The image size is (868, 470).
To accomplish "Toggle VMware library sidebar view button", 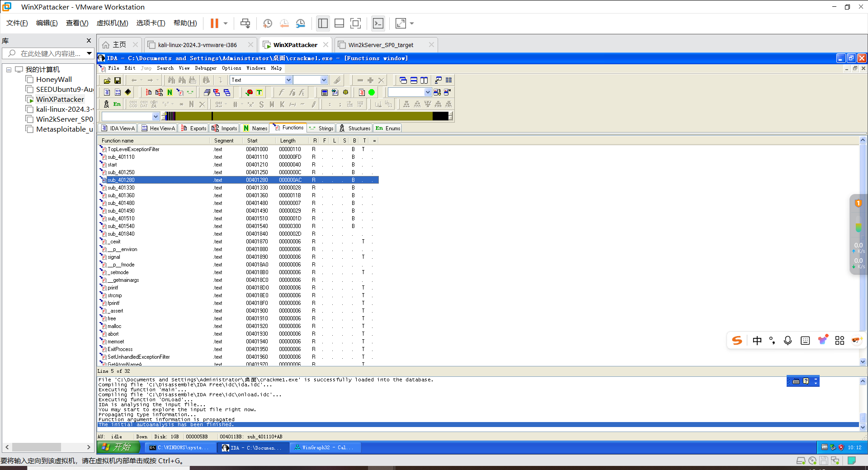I will click(x=323, y=23).
